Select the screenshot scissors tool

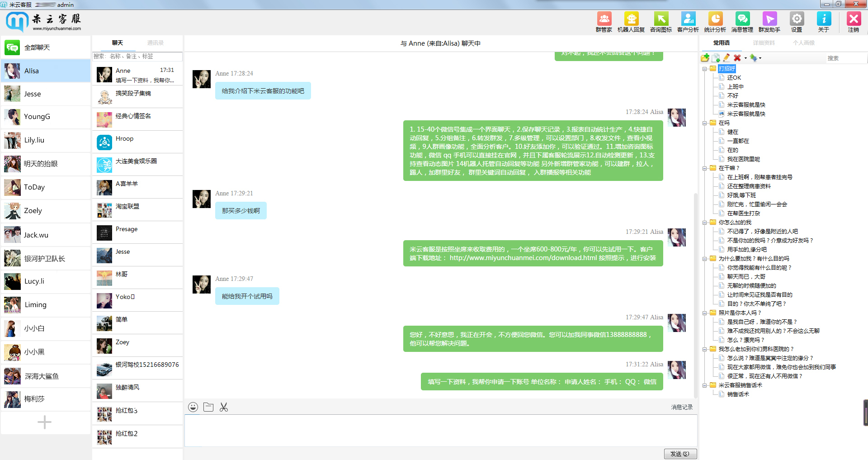coord(223,407)
